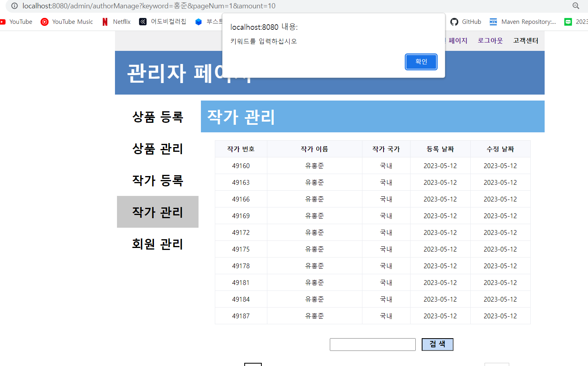The image size is (588, 366).
Task: Click author number 49172
Action: (241, 232)
